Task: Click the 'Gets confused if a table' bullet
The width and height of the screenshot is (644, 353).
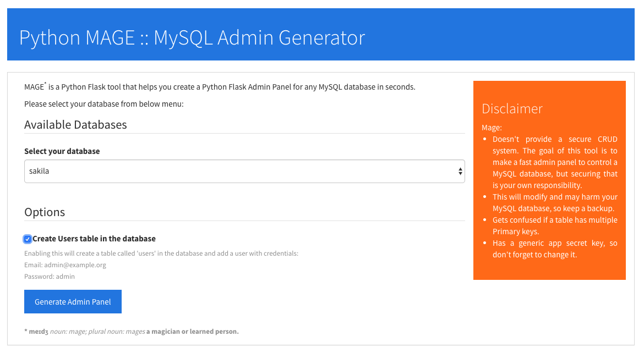Action: (x=555, y=226)
